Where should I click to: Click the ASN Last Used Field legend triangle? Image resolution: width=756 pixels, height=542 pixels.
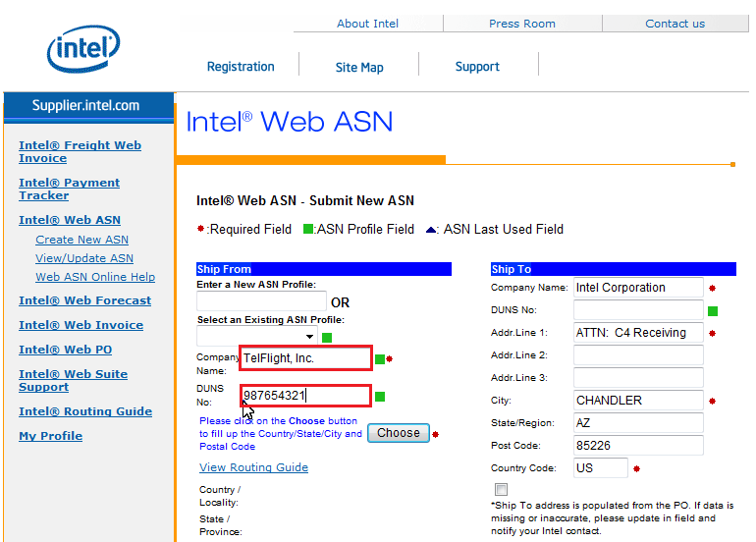click(431, 230)
